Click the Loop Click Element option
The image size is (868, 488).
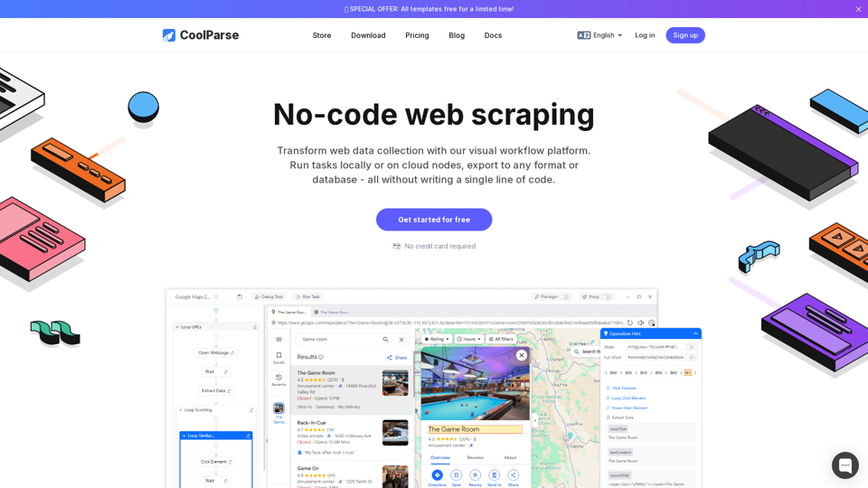(x=626, y=398)
